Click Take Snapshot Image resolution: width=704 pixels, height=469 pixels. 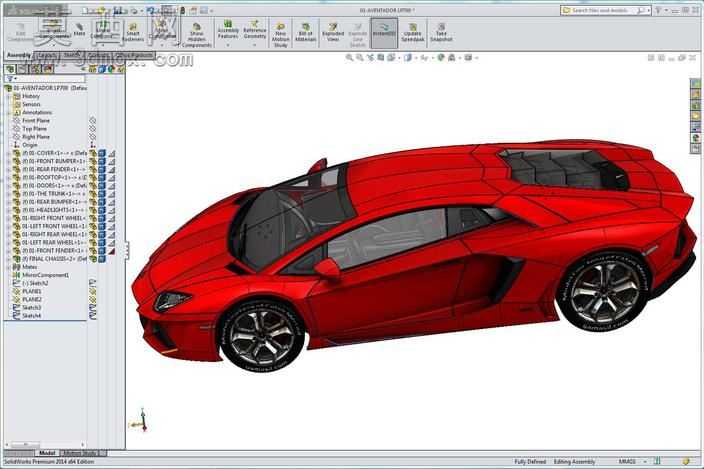pos(441,32)
